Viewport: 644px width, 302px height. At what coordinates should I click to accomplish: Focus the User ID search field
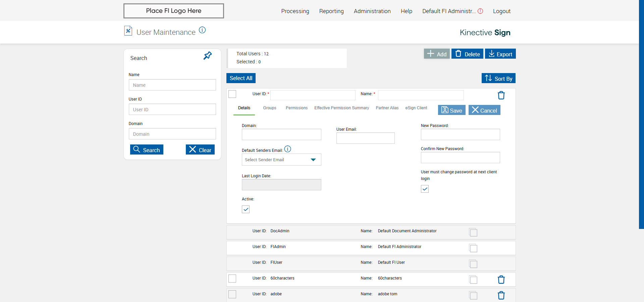pos(172,109)
